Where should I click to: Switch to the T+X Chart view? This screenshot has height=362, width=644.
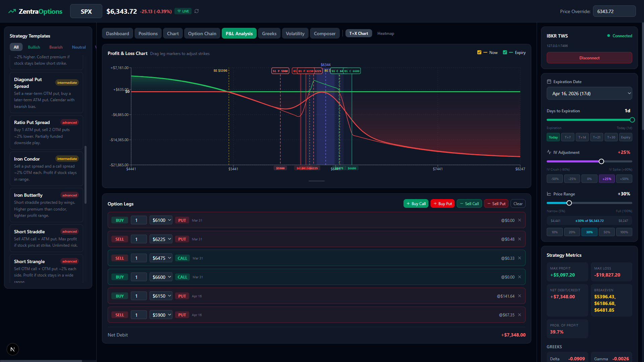(x=359, y=34)
